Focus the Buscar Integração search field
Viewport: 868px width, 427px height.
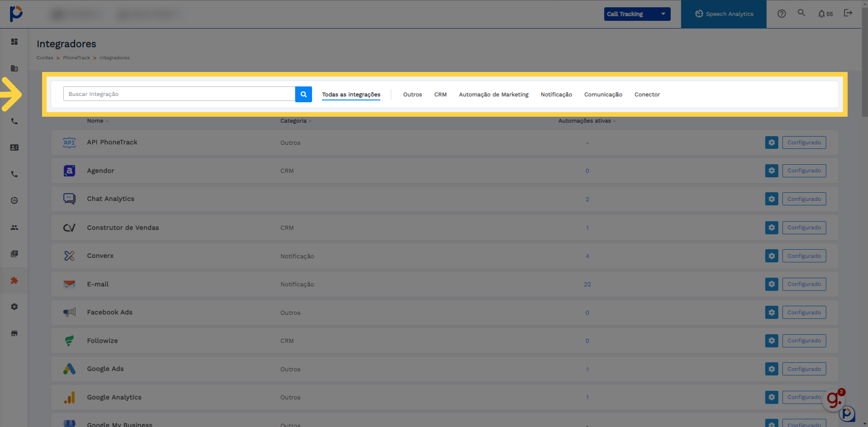(x=179, y=94)
